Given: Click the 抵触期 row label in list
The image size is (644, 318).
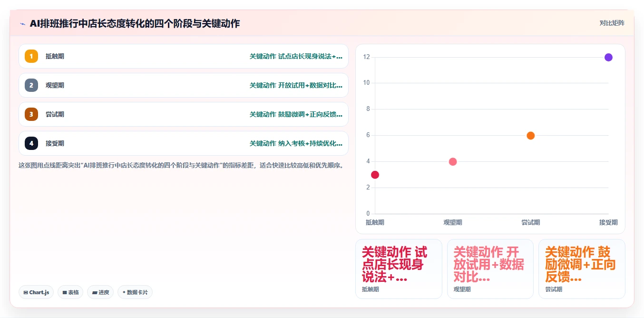Looking at the screenshot, I should point(55,56).
